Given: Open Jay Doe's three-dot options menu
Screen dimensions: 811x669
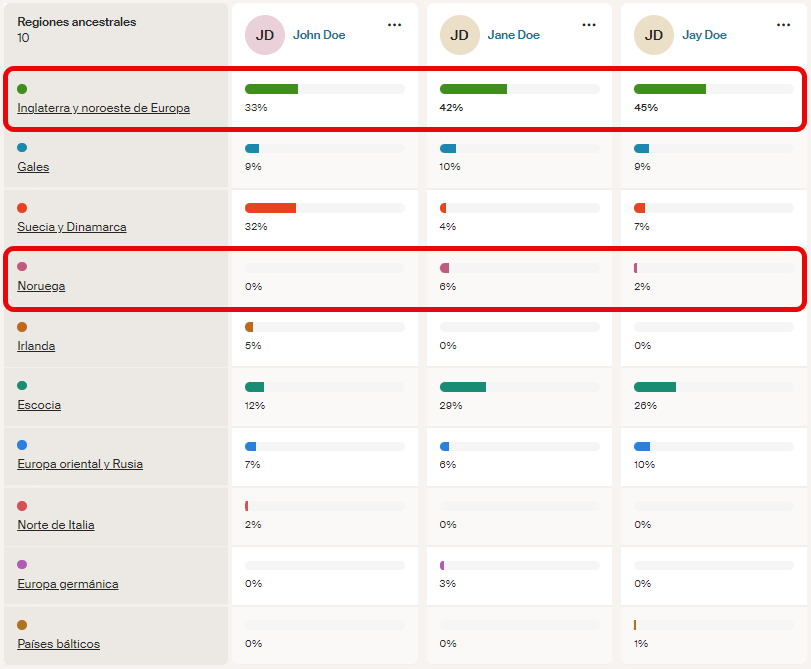Looking at the screenshot, I should pyautogui.click(x=783, y=25).
